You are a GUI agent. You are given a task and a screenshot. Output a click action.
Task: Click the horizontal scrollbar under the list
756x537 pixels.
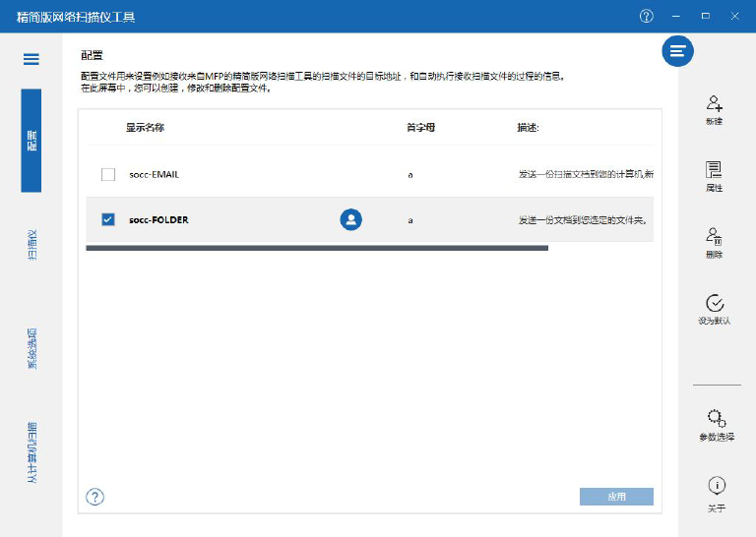pyautogui.click(x=317, y=248)
